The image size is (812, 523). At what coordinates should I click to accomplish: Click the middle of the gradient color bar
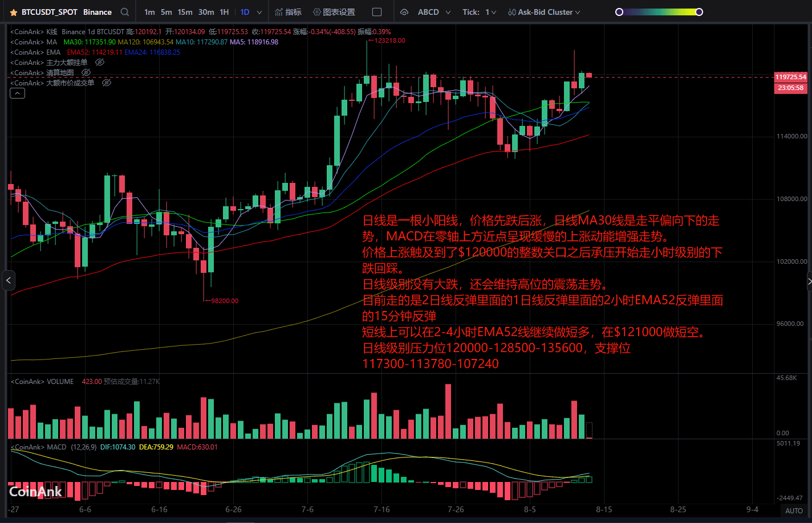[659, 12]
